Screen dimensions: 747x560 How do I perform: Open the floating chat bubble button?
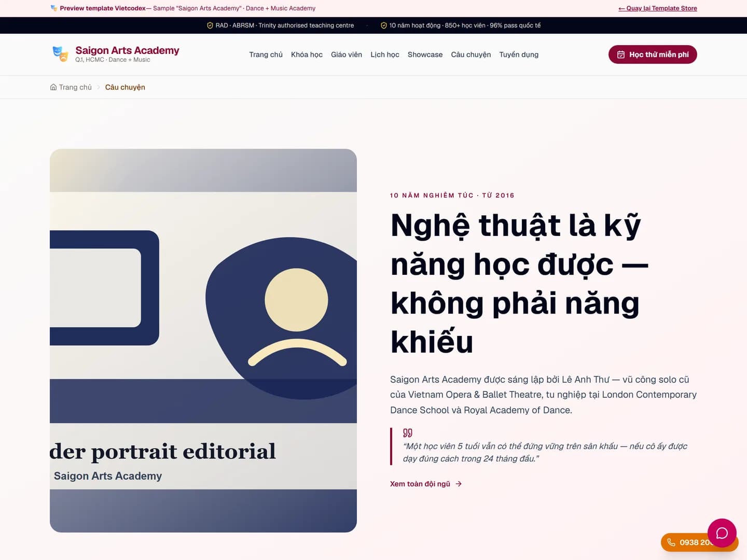pos(722,533)
